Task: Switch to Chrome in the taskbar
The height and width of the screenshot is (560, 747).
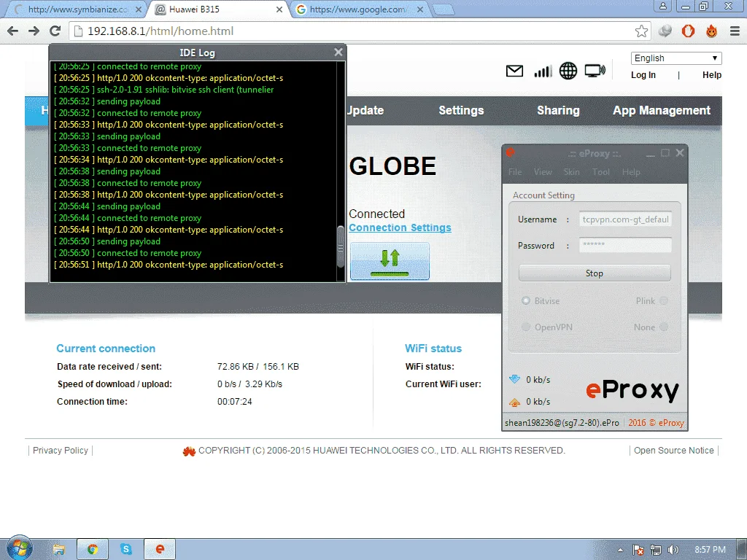Action: point(93,550)
